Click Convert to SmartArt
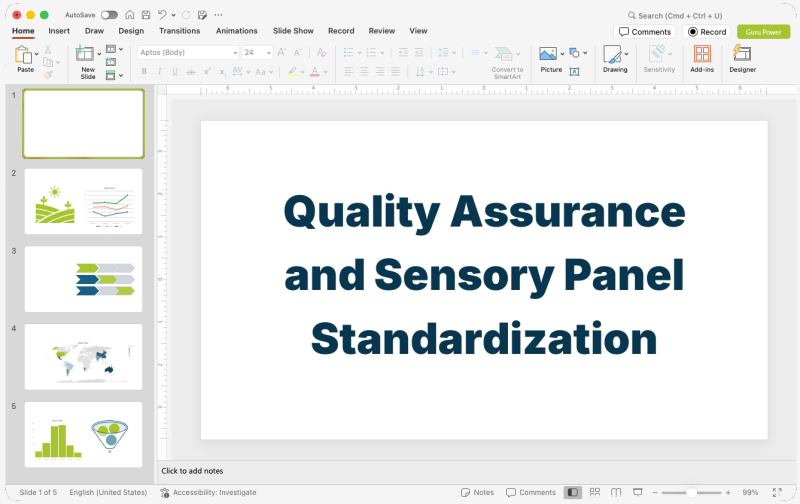This screenshot has height=504, width=800. [507, 62]
